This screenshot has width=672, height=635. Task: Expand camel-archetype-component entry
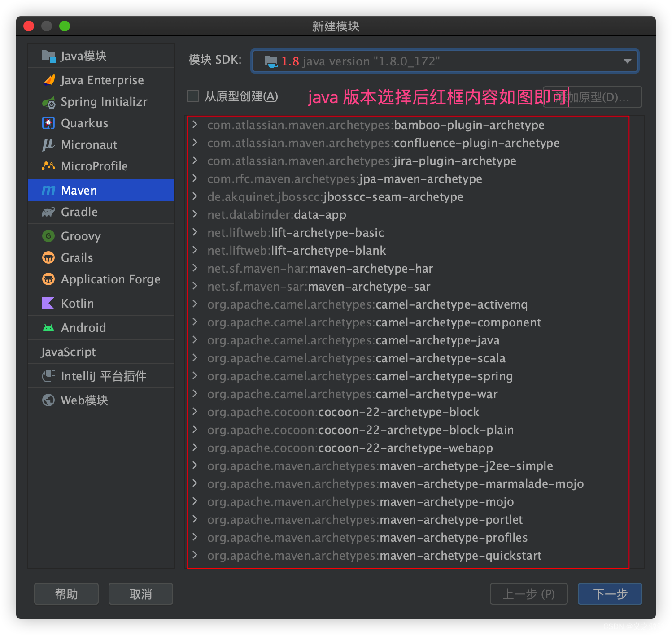(195, 322)
